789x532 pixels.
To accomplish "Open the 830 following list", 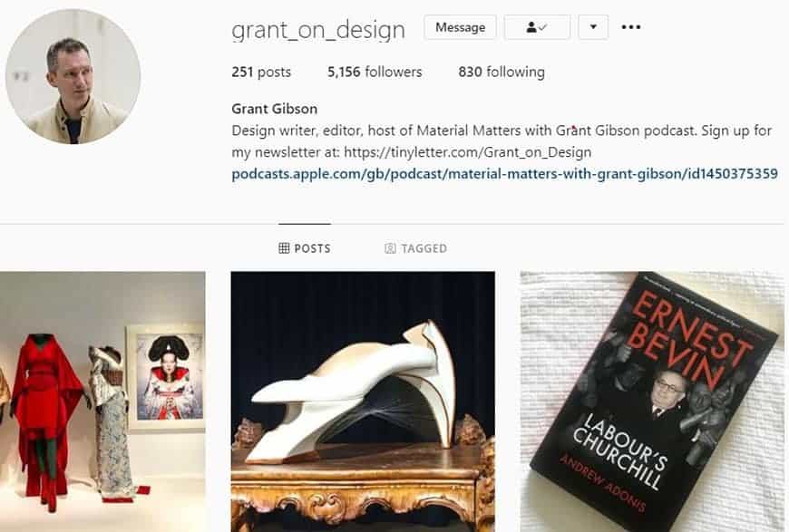I will coord(502,72).
